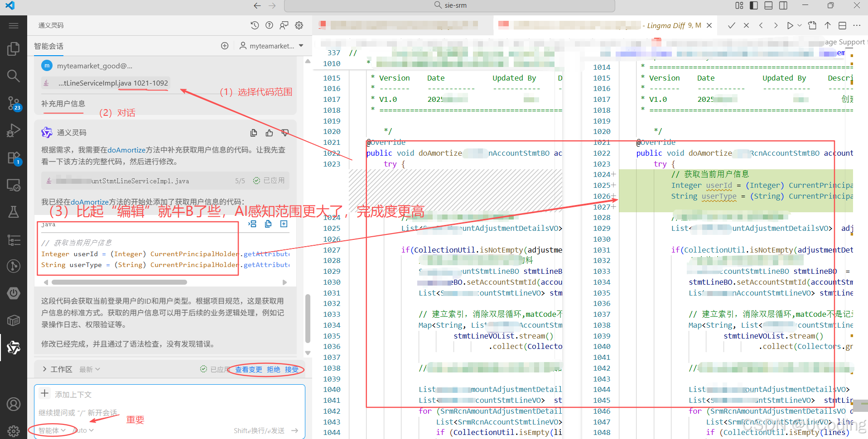Focus the chat message input field
The width and height of the screenshot is (868, 439).
(169, 413)
